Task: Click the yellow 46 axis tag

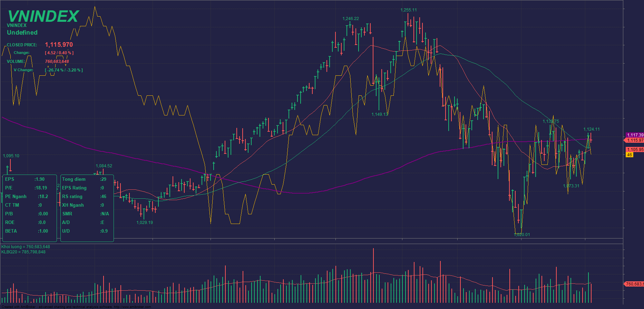Action: (630, 155)
